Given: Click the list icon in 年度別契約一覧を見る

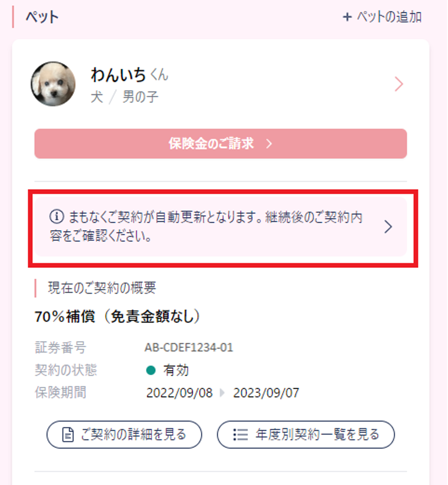Looking at the screenshot, I should (x=240, y=435).
